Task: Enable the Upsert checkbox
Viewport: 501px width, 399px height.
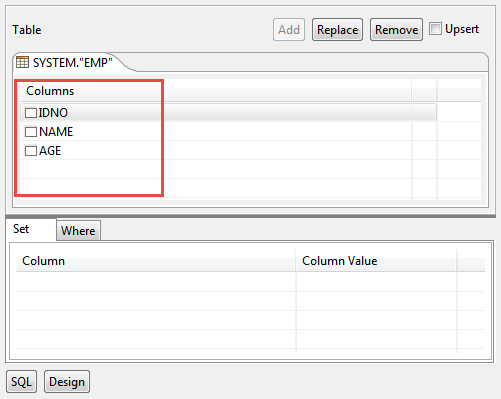Action: (435, 29)
